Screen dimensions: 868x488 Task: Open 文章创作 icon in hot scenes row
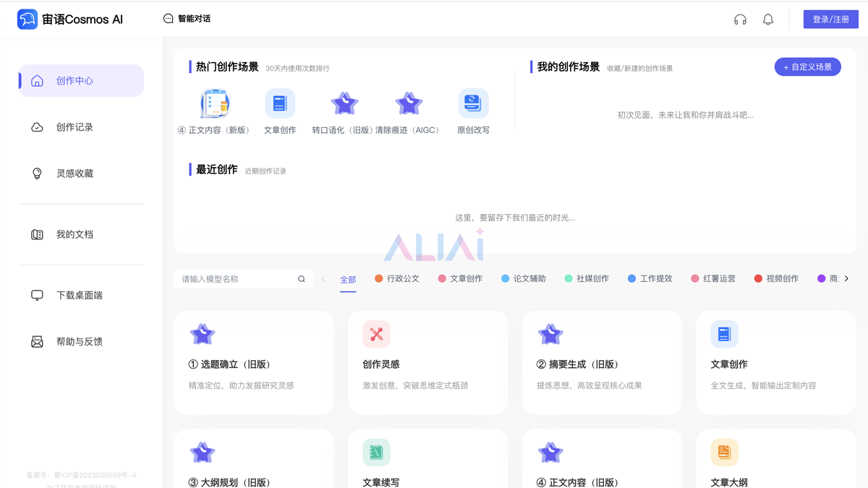point(280,104)
